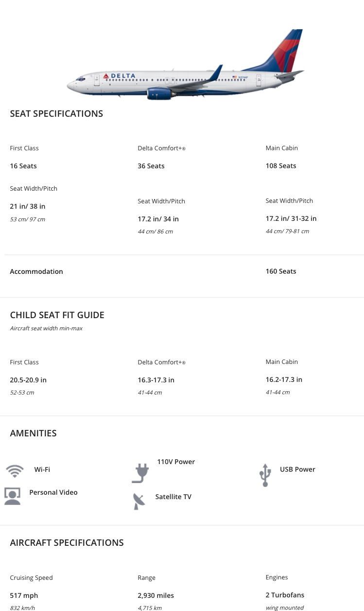Click the USB Power label
This screenshot has height=611, width=364.
pyautogui.click(x=297, y=469)
